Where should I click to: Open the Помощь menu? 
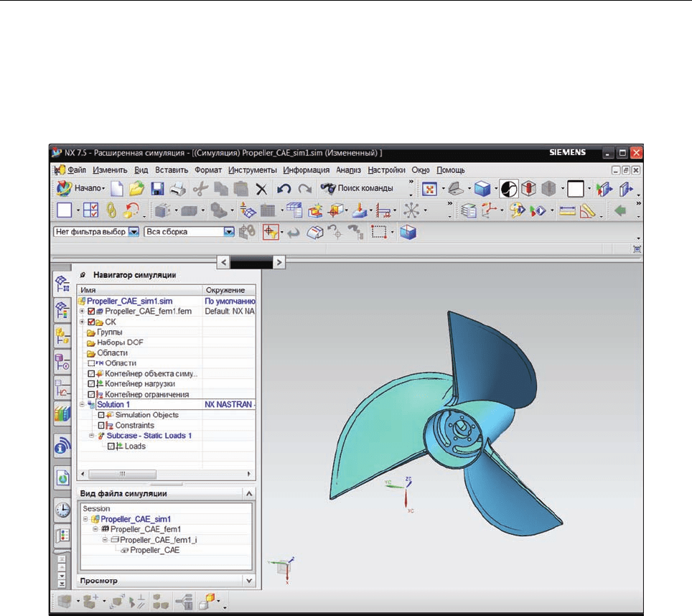tap(451, 170)
